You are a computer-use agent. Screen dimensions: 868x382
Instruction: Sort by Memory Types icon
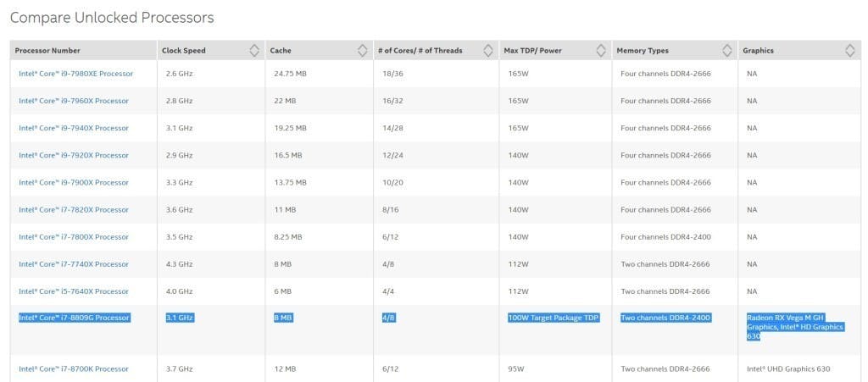727,50
